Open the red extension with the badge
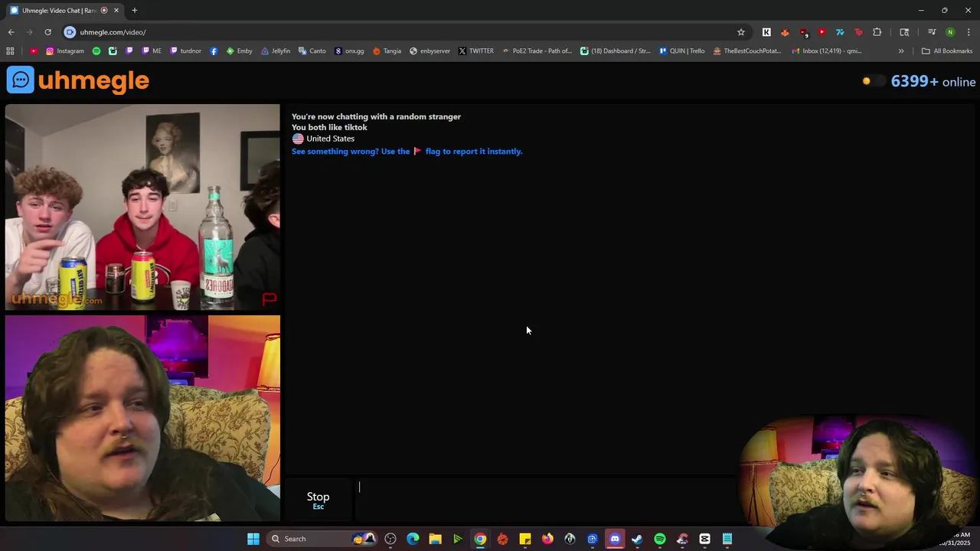The height and width of the screenshot is (551, 980). click(803, 32)
